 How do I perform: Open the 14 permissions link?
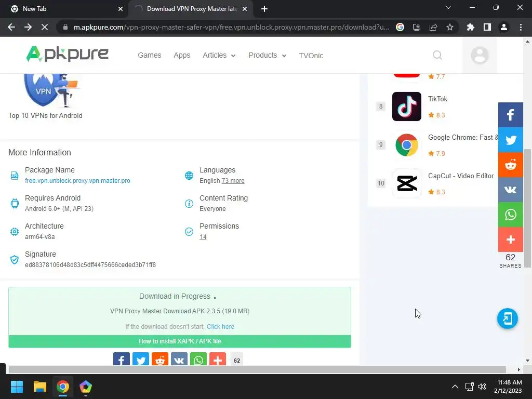(x=203, y=237)
